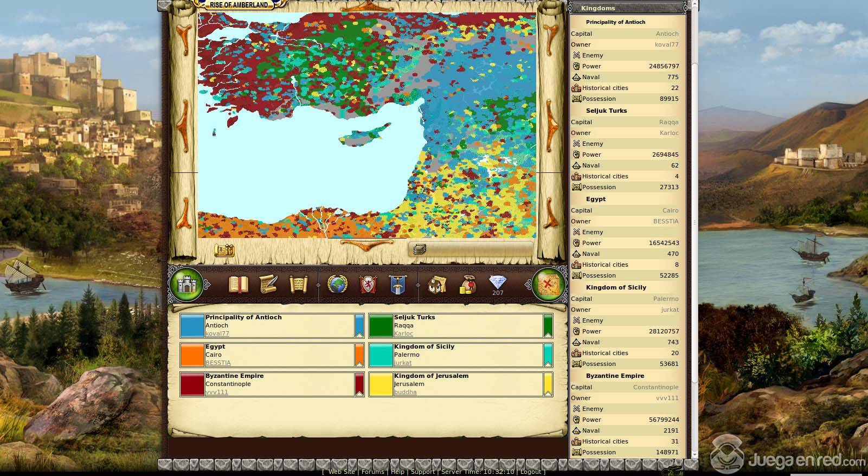
Task: Click the stacked papers icon below map
Action: (420, 249)
